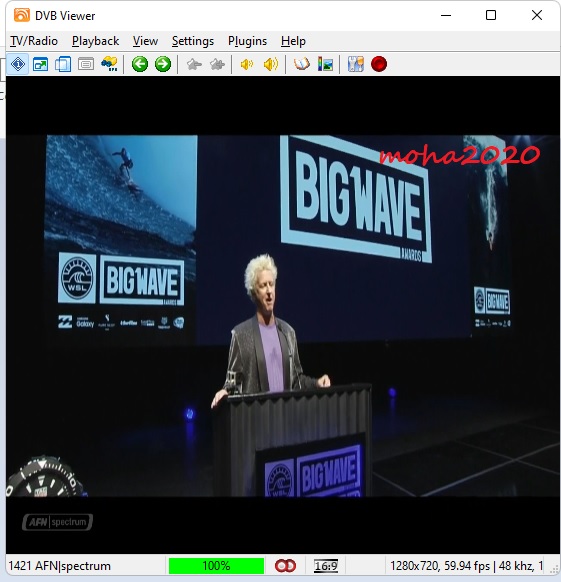Start recording with red record button
Screen dimensions: 561x582
click(379, 64)
